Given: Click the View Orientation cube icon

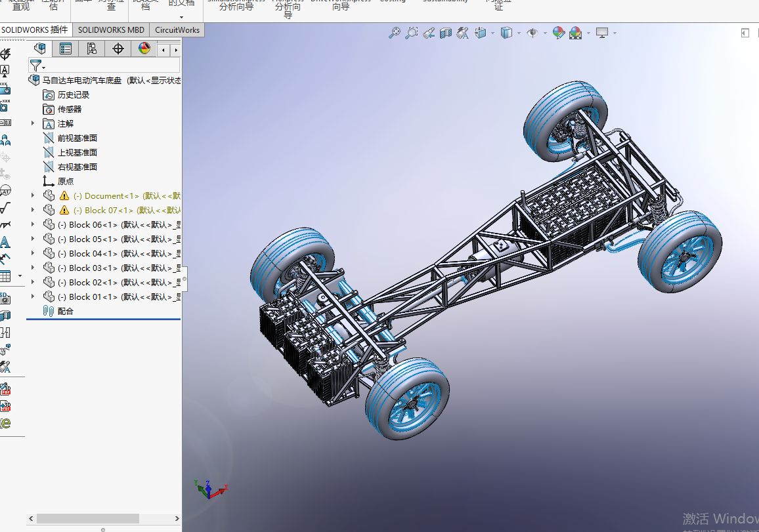Looking at the screenshot, I should coord(481,33).
